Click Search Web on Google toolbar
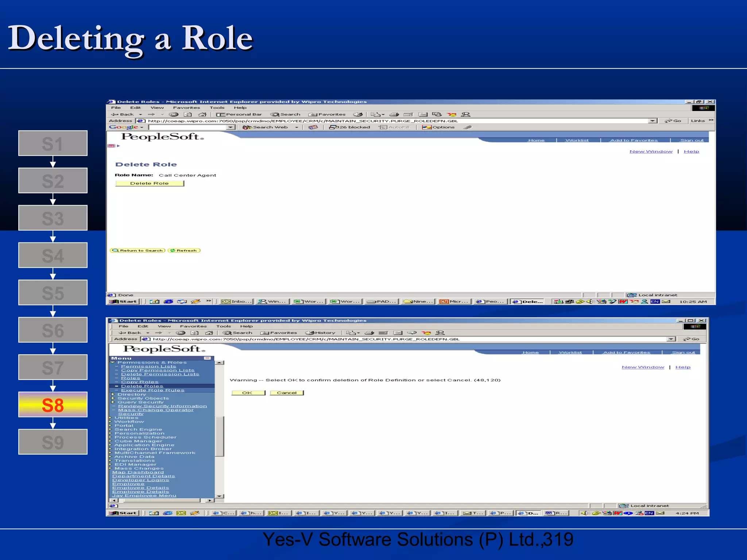 coord(266,127)
